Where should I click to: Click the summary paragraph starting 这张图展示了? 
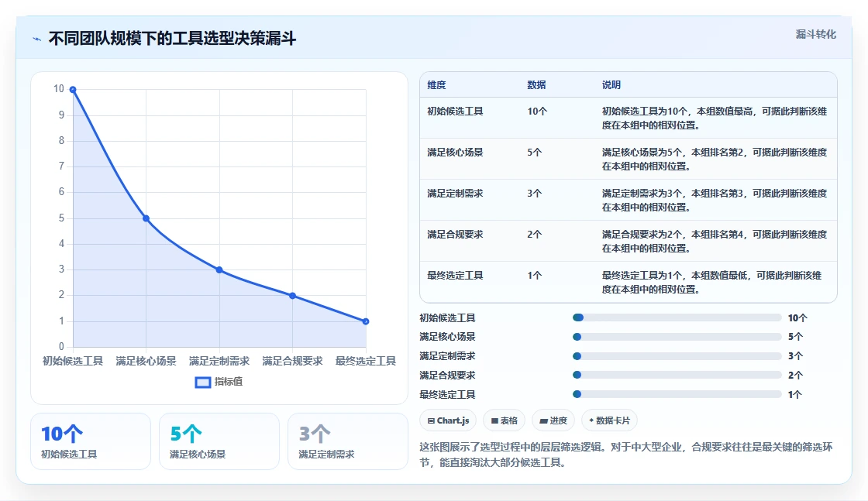[625, 455]
